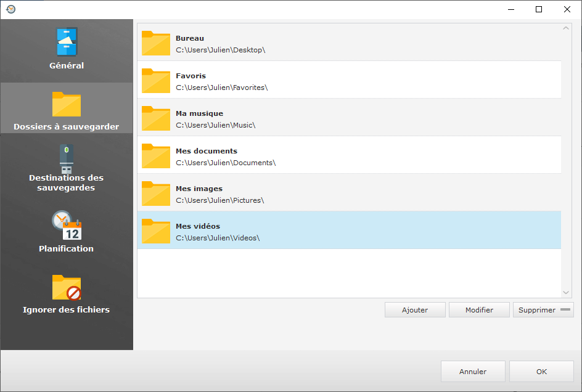
Task: Select the Dossiers à sauvegarder folder icon
Action: pos(67,104)
